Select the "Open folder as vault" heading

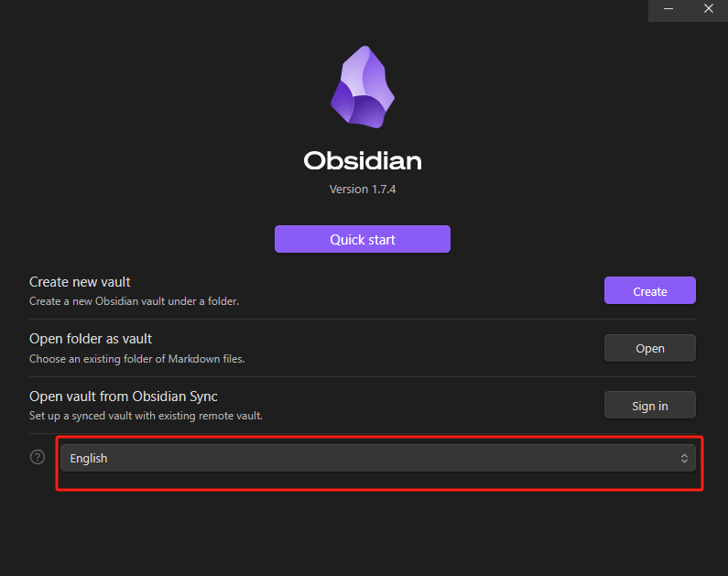pos(91,339)
